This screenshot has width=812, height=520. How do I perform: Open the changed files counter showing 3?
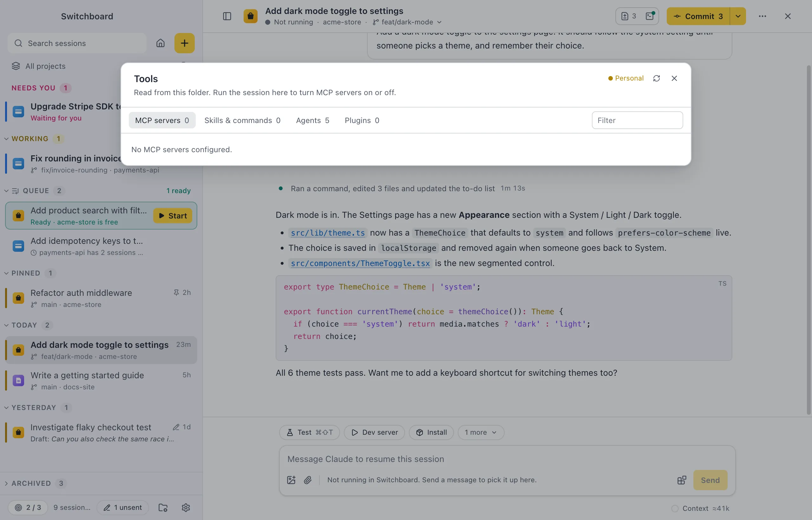(x=629, y=16)
